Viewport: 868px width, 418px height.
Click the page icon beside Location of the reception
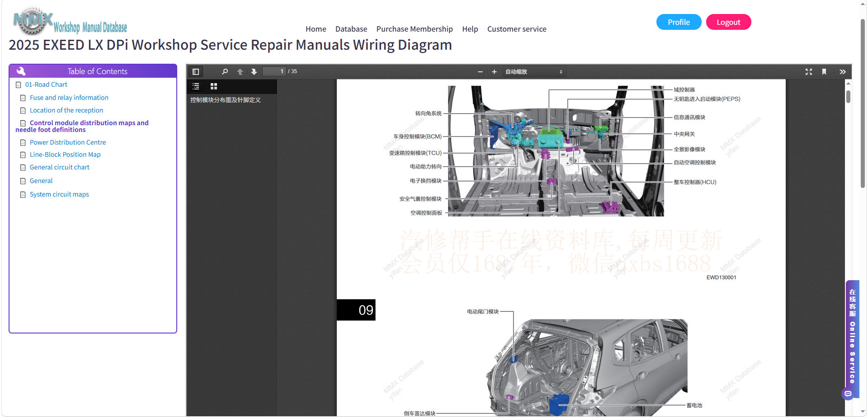(x=23, y=111)
